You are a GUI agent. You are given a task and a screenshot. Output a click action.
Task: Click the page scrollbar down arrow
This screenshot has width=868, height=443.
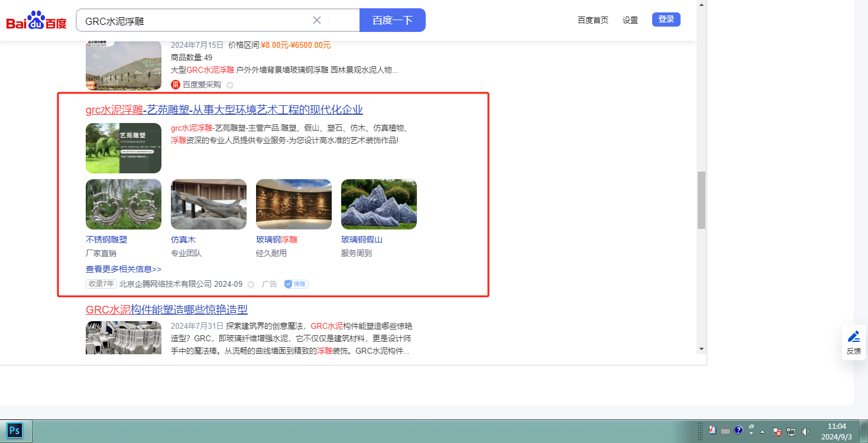pyautogui.click(x=702, y=349)
